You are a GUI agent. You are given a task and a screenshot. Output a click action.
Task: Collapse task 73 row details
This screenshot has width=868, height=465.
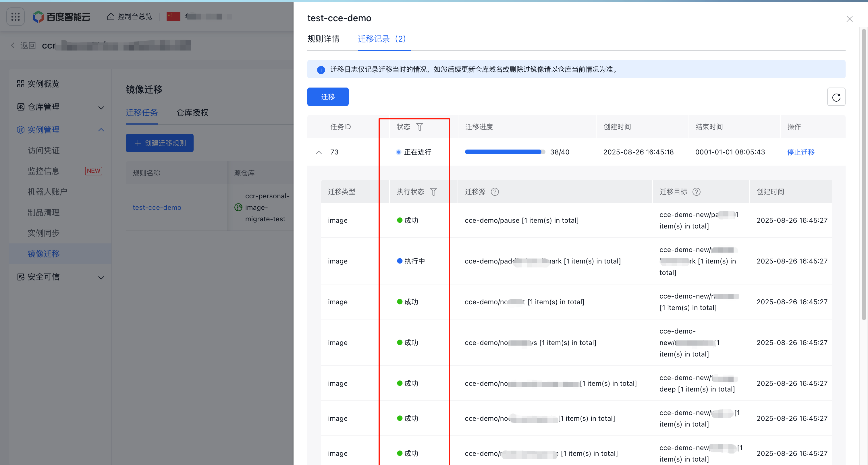tap(319, 152)
